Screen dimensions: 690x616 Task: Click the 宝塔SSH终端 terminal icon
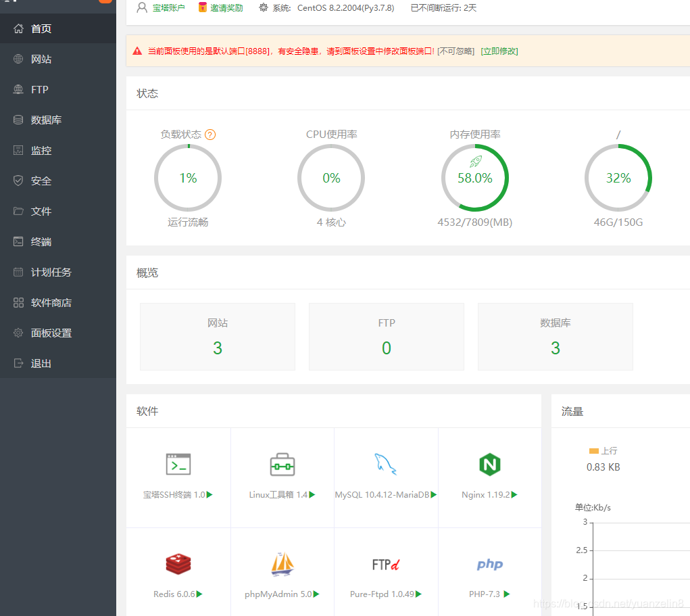178,465
